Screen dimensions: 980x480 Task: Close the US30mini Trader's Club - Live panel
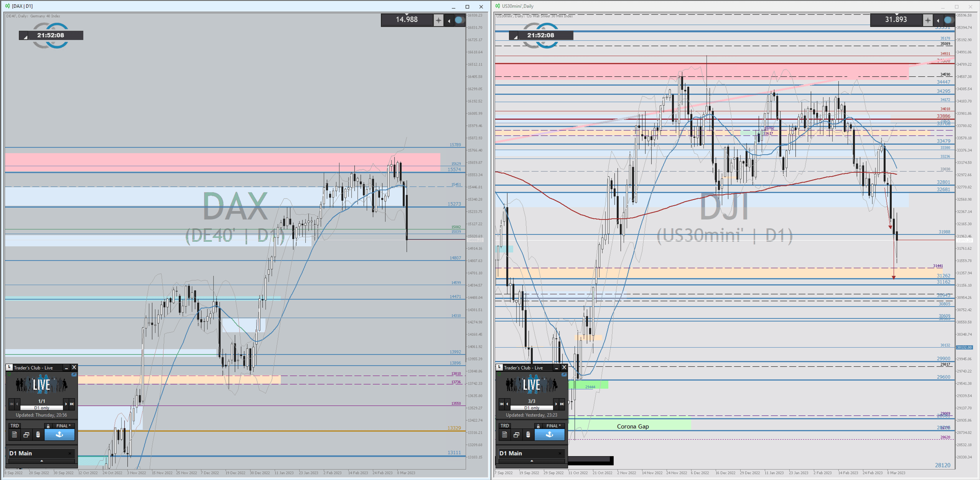(564, 368)
